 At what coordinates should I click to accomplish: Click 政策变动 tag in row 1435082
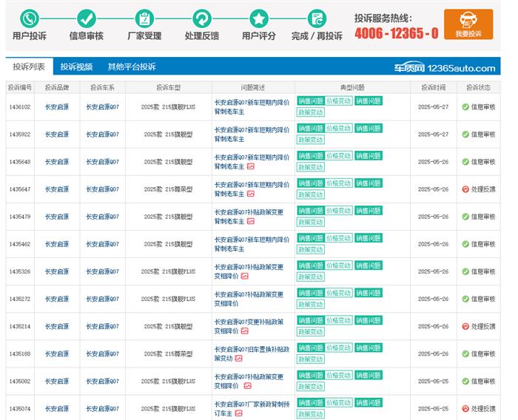pos(311,387)
